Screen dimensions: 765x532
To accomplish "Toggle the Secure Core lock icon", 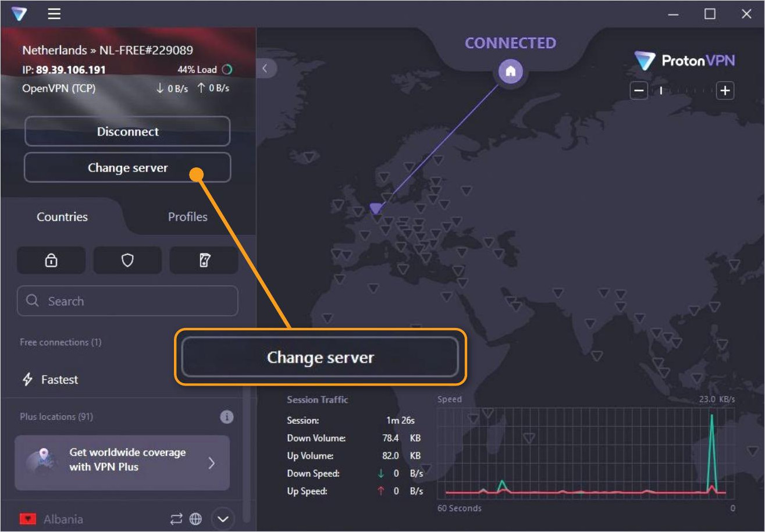I will [x=51, y=260].
